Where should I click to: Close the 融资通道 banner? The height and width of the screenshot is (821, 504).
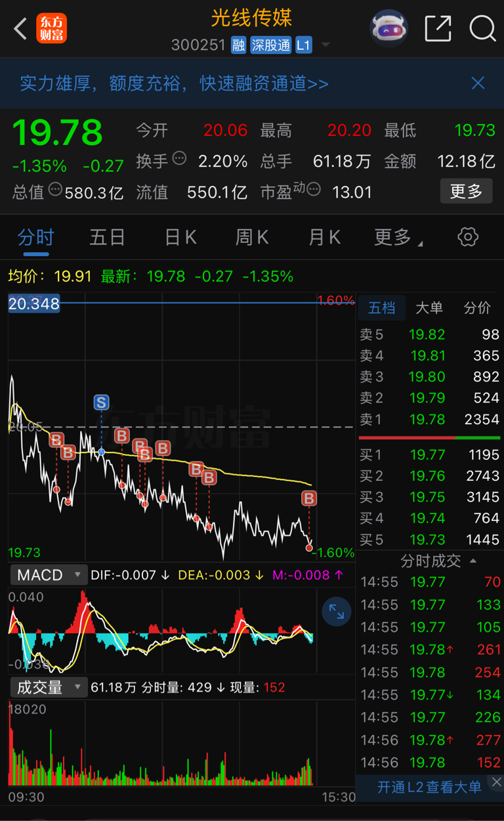coord(478,83)
